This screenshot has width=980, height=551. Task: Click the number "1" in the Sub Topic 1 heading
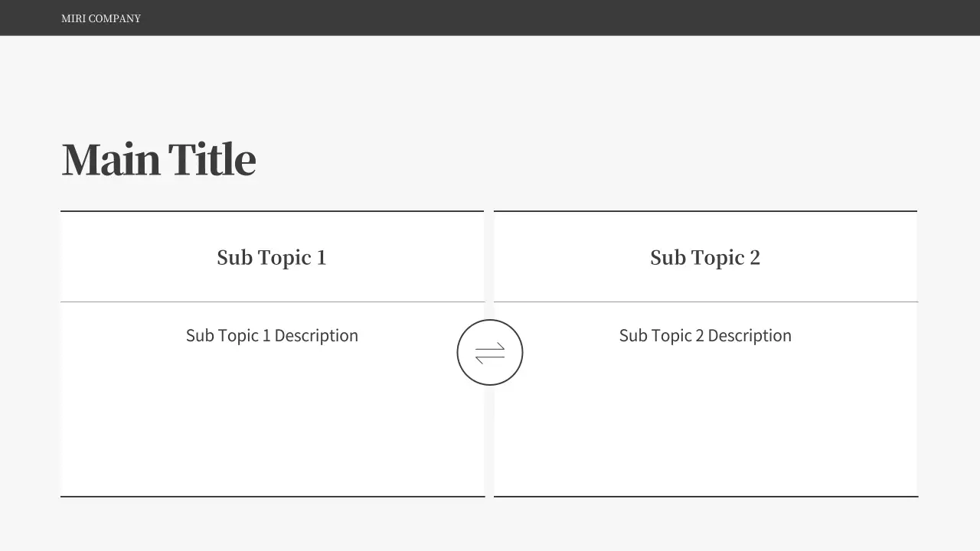[321, 258]
